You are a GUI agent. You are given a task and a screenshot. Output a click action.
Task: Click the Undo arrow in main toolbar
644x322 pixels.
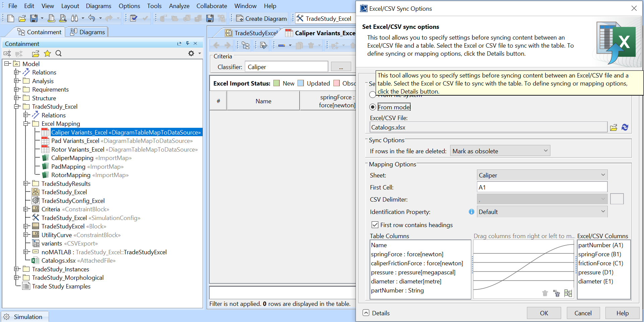pos(91,18)
